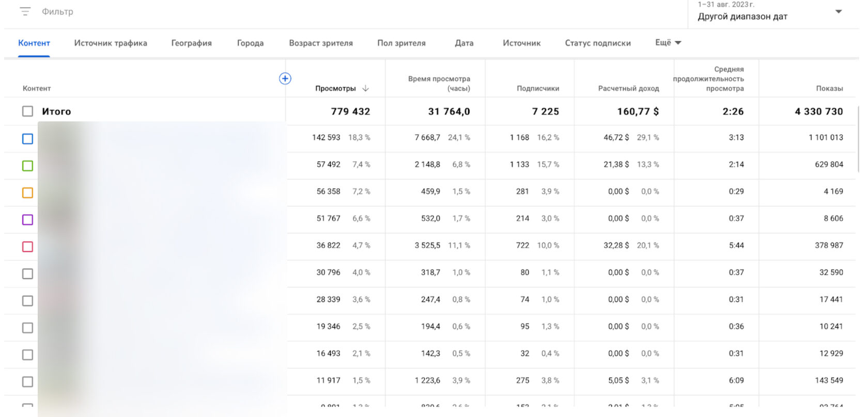Click the views cell 142 593
Viewport: 868px width, 417px height.
pos(326,138)
